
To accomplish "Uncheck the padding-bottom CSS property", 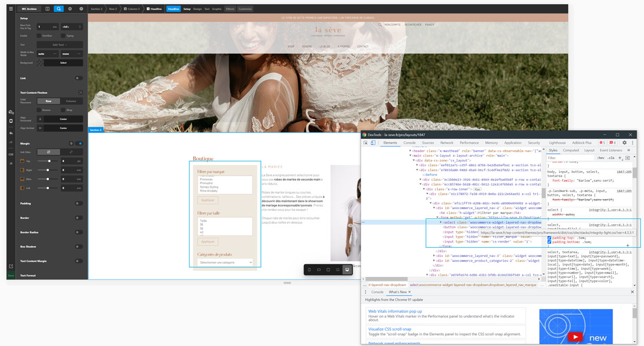I will [x=549, y=242].
